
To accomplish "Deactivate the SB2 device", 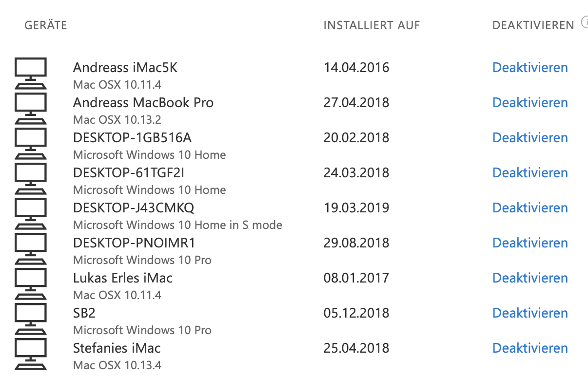I will [530, 313].
